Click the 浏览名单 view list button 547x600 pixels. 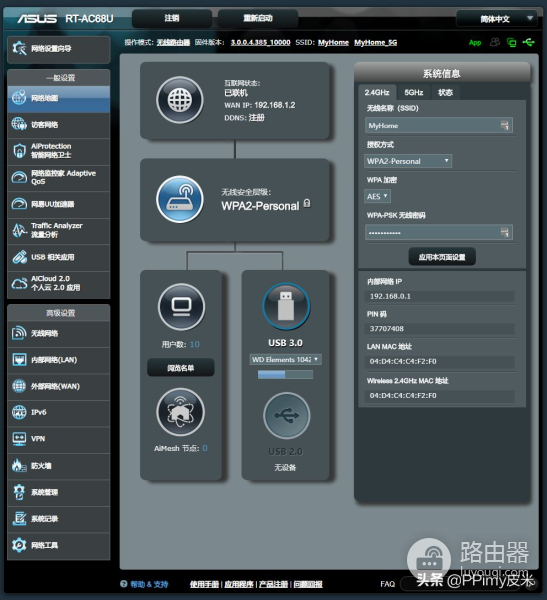tap(181, 368)
